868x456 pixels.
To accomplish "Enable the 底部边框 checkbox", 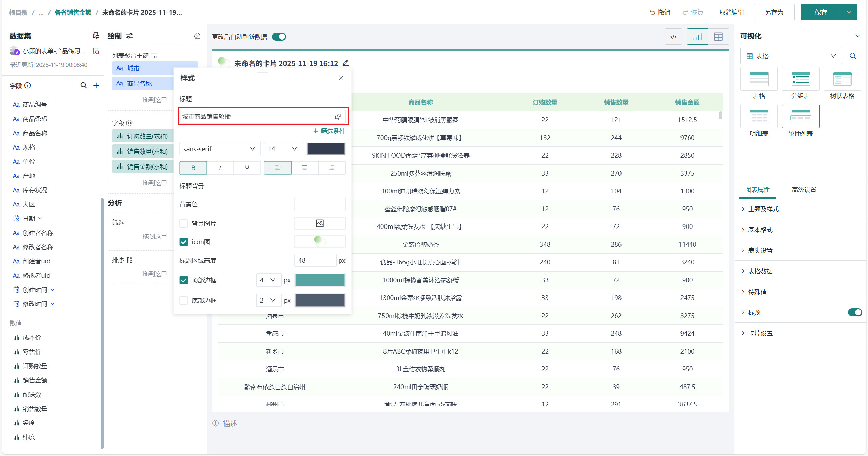I will coord(183,300).
